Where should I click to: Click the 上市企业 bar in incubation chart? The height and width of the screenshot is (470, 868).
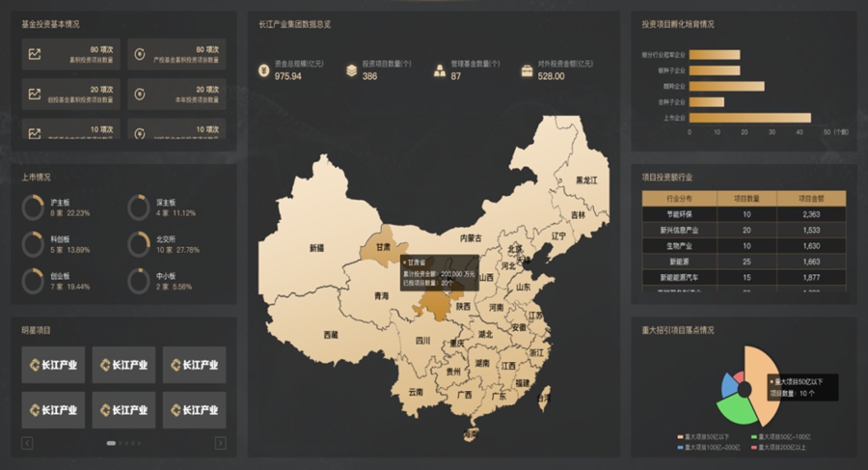750,117
